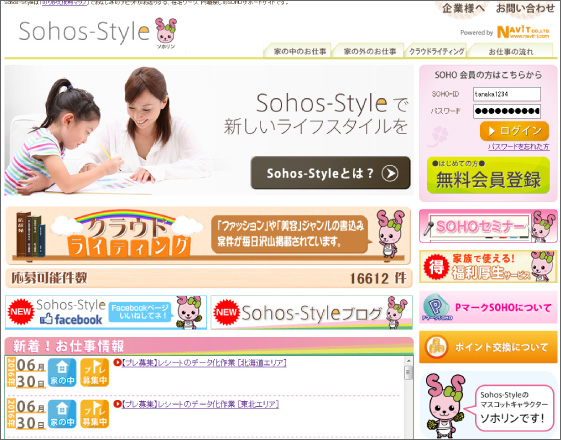
Task: Click the NEW badge on facebook banner
Action: click(21, 312)
